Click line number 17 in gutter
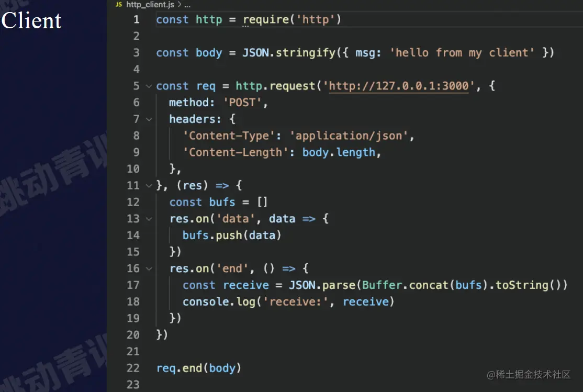 [x=133, y=285]
